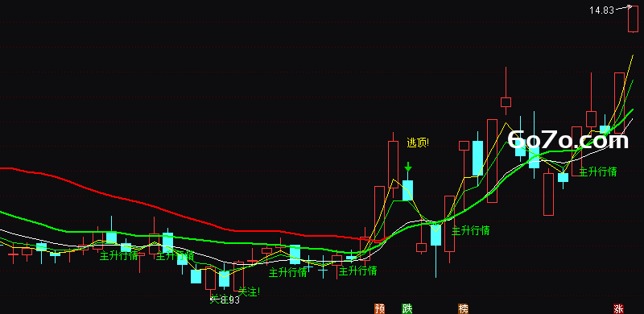
Task: Click the 8.93 low price label
Action: tap(230, 300)
